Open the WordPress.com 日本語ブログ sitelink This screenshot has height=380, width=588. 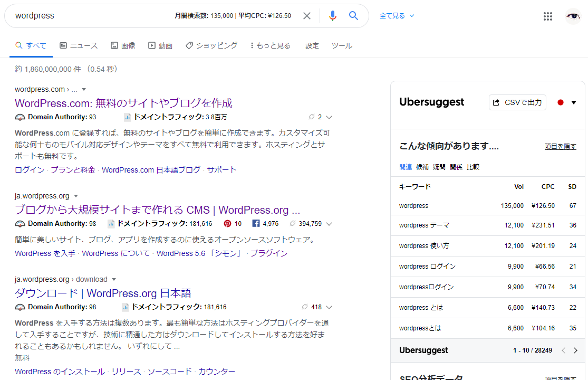tap(151, 170)
